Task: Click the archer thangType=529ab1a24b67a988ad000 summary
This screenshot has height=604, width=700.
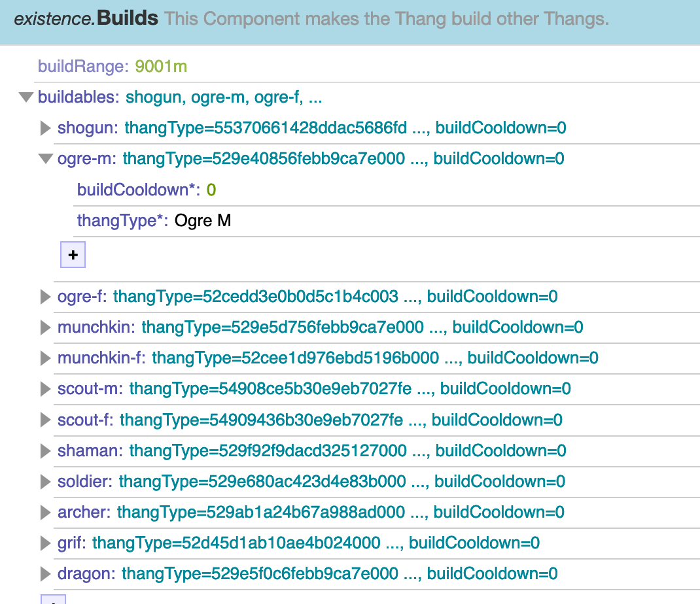Action: [x=261, y=512]
